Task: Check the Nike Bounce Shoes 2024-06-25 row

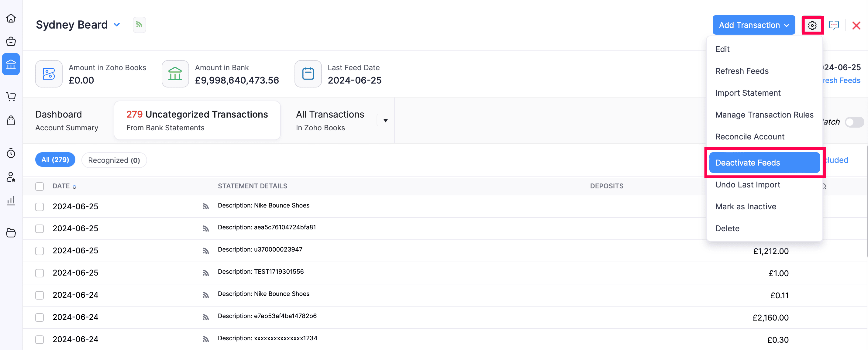Action: click(x=40, y=207)
